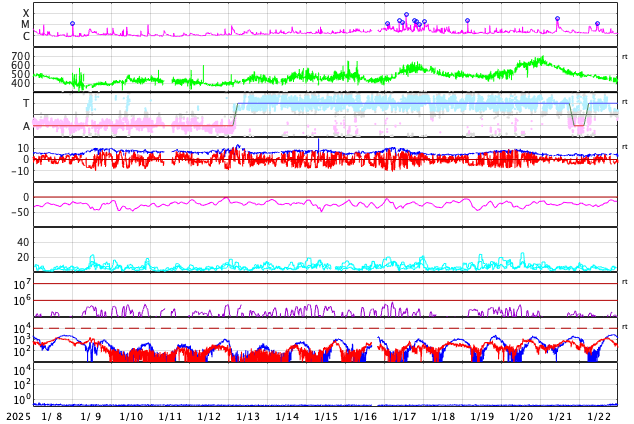Image resolution: width=634 pixels, height=424 pixels.
Task: Click the 1/15 date label
Action: click(x=326, y=416)
